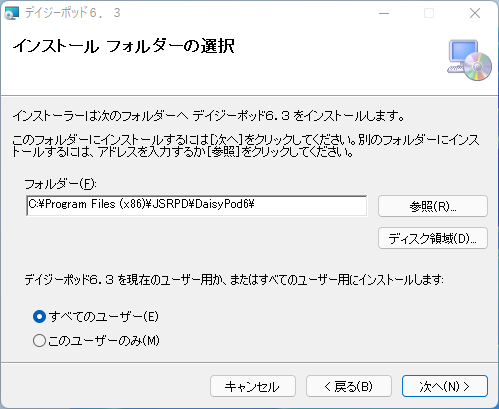
Task: Proceed with the 次へ(N) > button
Action: (x=445, y=386)
